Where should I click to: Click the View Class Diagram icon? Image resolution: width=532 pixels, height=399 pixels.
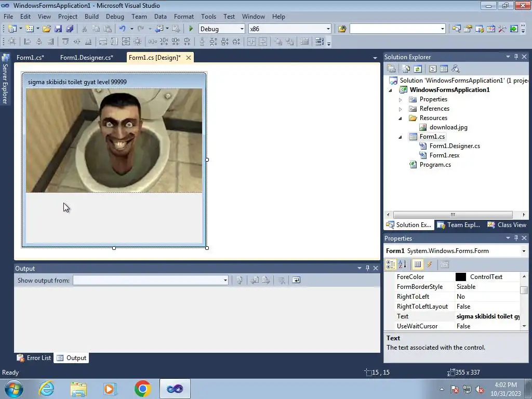[x=455, y=69]
